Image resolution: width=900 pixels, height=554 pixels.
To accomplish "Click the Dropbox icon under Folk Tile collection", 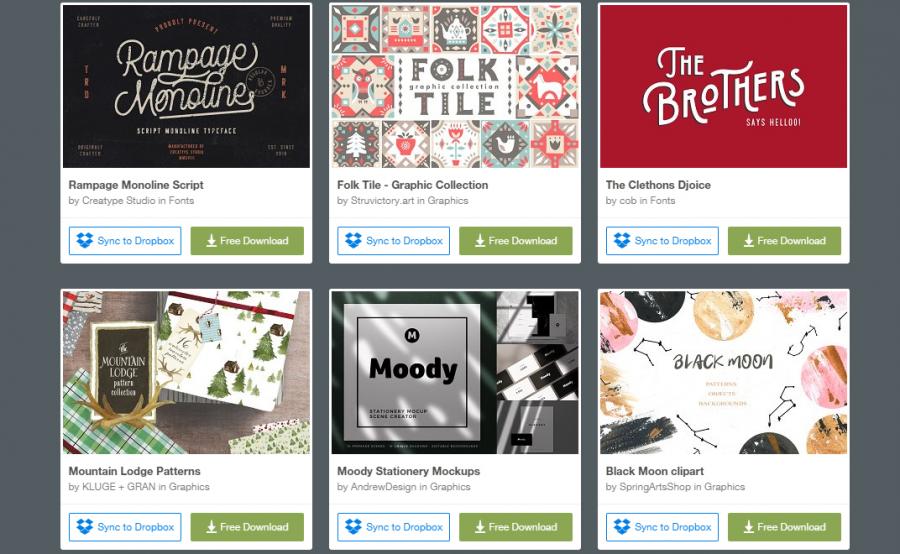I will (354, 241).
